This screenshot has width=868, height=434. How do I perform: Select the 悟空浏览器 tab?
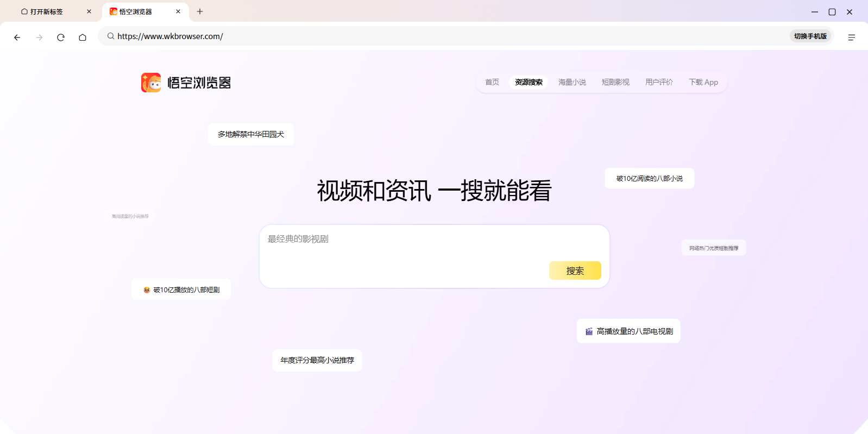(x=146, y=11)
